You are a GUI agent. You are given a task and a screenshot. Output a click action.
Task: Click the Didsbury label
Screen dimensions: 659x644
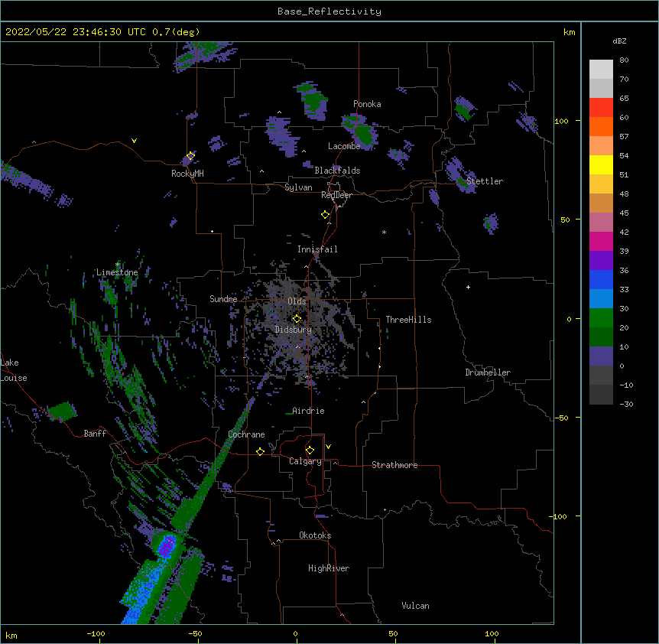(x=294, y=330)
